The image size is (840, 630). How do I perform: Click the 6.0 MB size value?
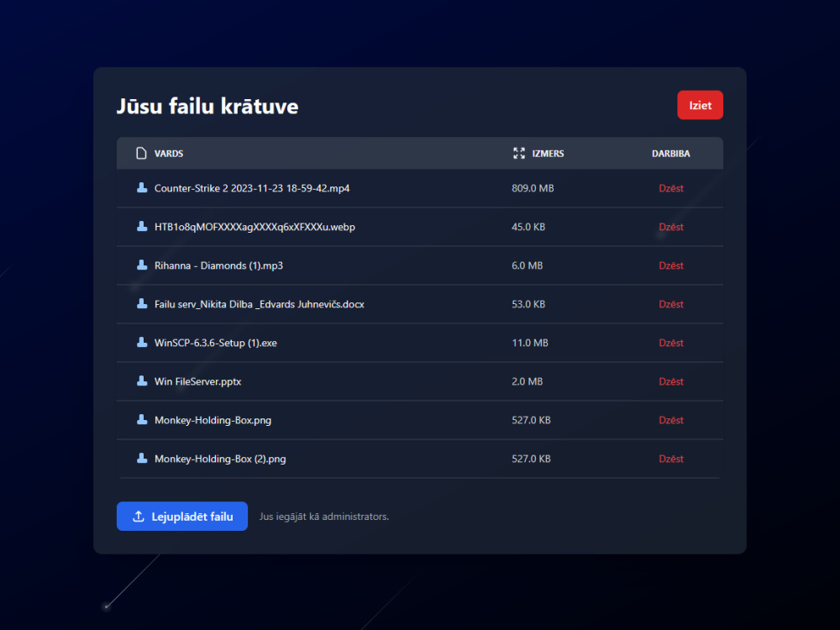pyautogui.click(x=528, y=265)
